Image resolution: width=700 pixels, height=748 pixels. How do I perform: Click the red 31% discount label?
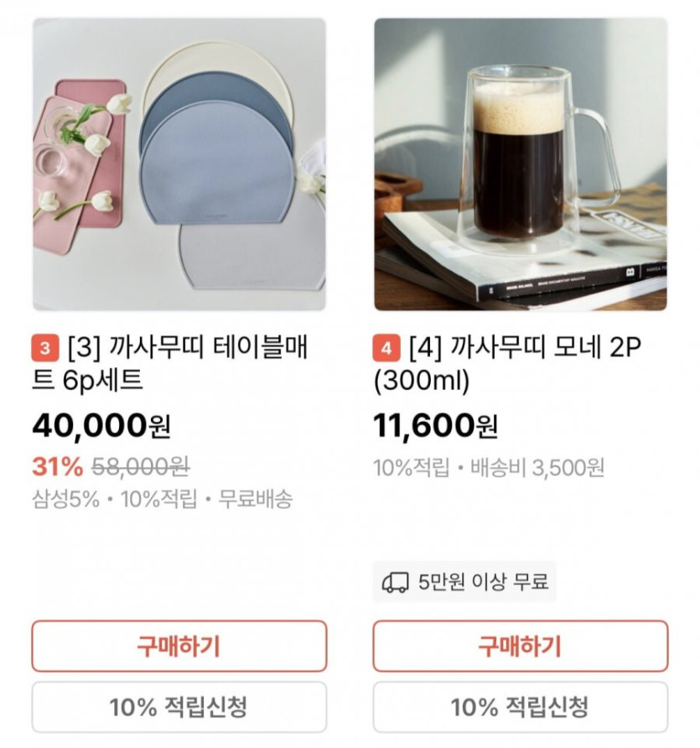click(58, 466)
